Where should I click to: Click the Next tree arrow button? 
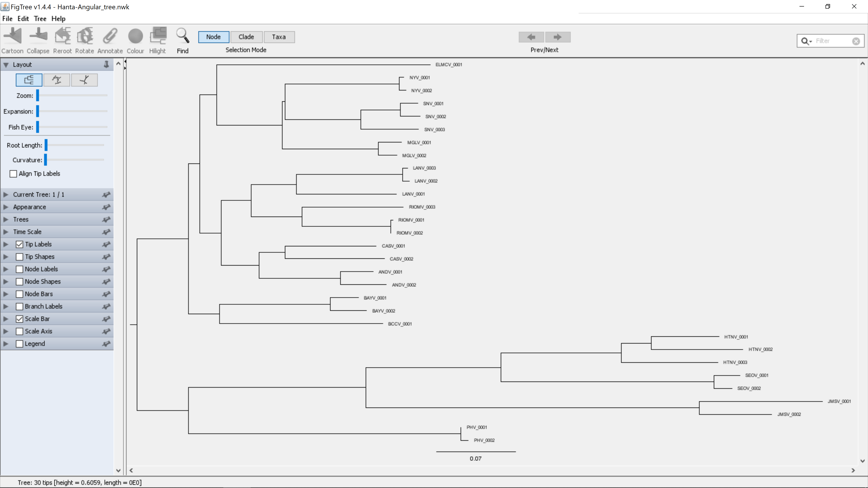coord(558,37)
